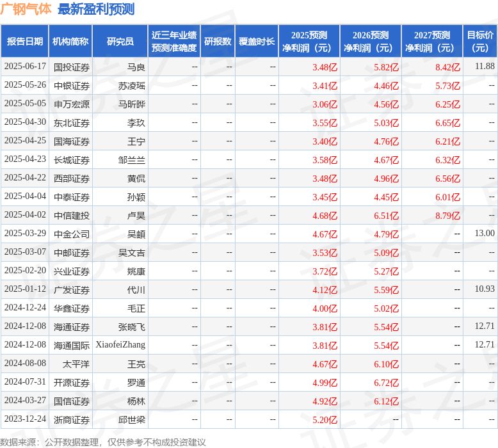Select the 浙商证券 institution cell
498x448 pixels.
(x=72, y=420)
